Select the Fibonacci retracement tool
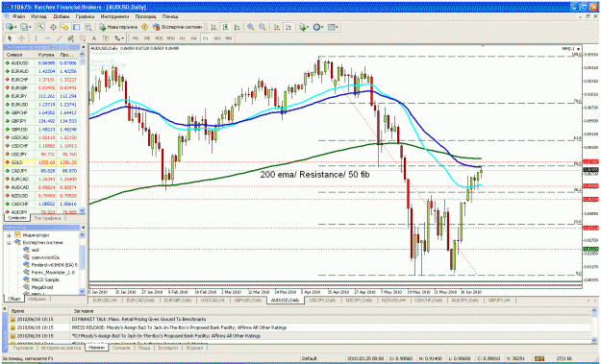This screenshot has height=364, width=601. (82, 38)
